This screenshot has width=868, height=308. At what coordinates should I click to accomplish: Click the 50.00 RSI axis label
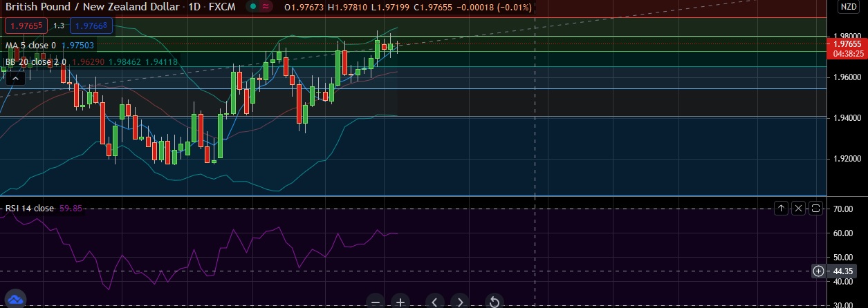coord(842,258)
